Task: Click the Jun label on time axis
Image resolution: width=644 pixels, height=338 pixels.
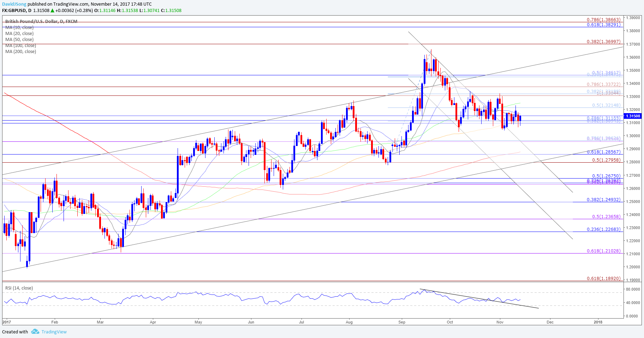Action: click(x=251, y=322)
